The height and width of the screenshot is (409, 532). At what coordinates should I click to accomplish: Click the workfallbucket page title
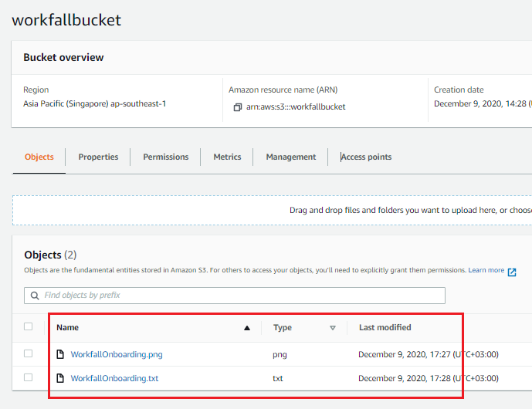click(66, 20)
